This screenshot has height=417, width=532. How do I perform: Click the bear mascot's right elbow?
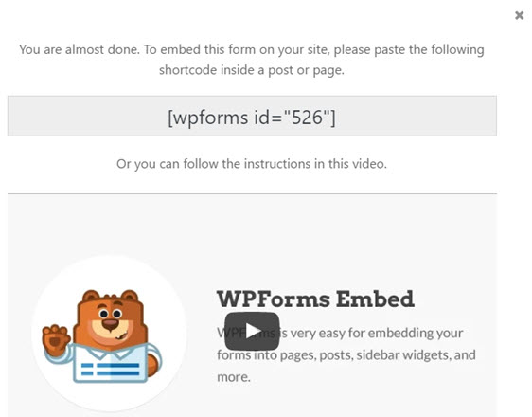[x=154, y=365]
